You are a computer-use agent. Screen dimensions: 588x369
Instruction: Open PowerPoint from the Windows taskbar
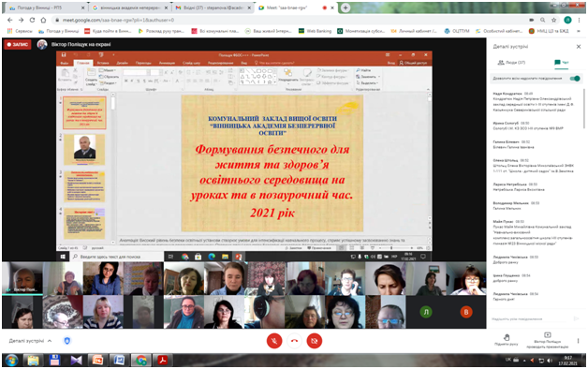pos(98,361)
